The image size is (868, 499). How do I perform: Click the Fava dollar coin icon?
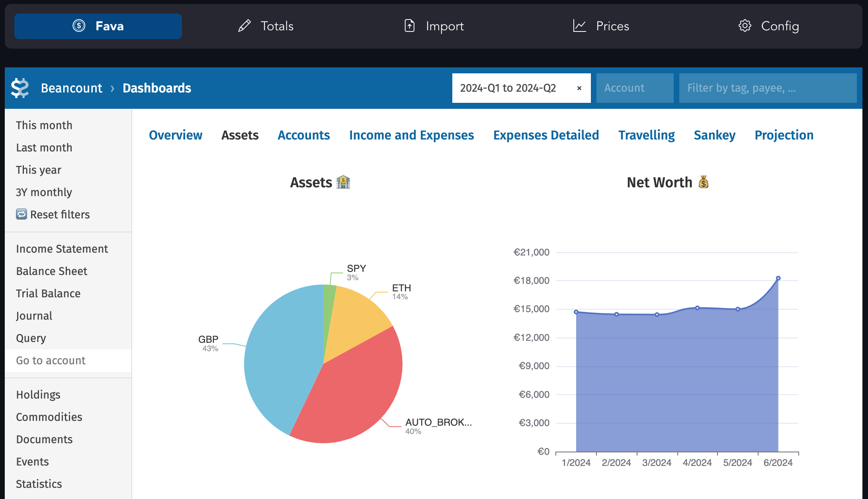79,26
